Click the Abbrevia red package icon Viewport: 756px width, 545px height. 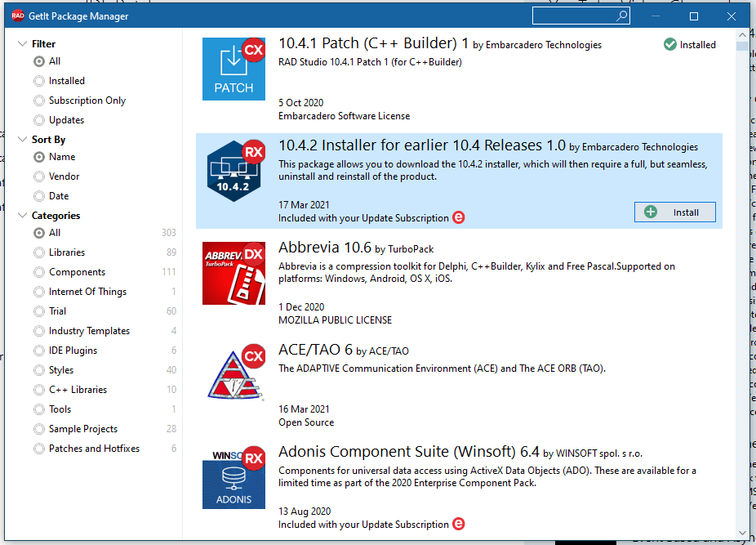coord(233,273)
